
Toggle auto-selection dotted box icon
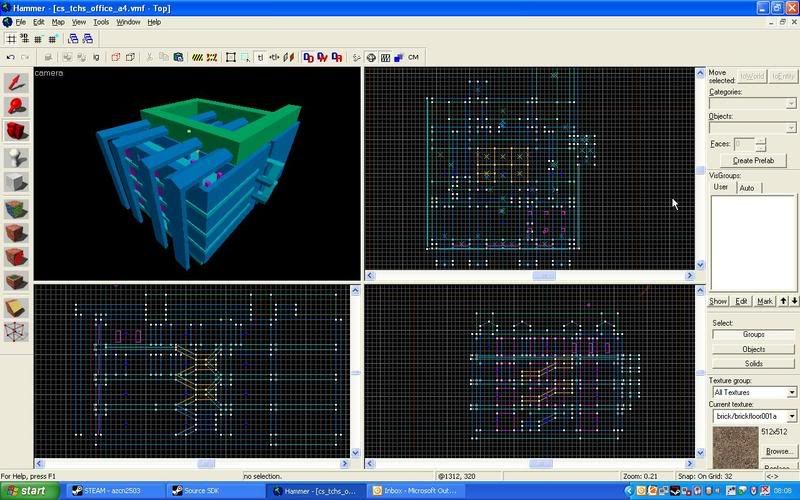[245, 57]
